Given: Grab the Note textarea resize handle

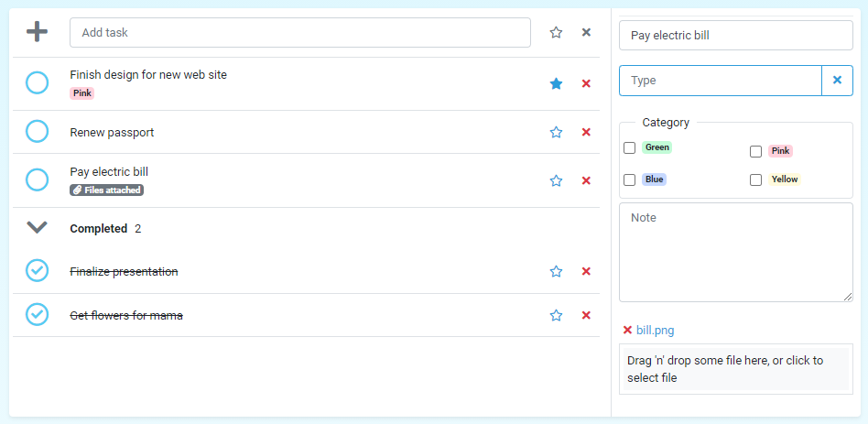Looking at the screenshot, I should click(x=848, y=297).
